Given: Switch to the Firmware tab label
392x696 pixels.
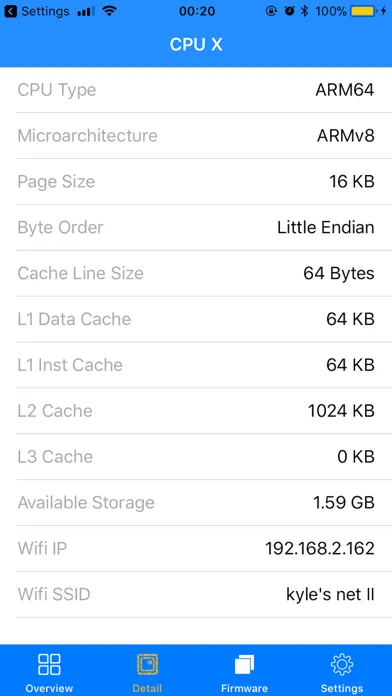Looking at the screenshot, I should point(245,688).
